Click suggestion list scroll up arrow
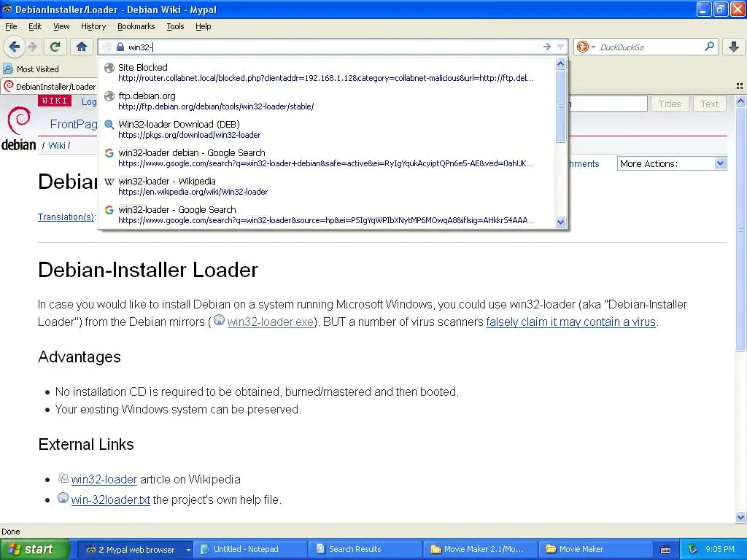Screen dimensions: 747x560 (561, 64)
